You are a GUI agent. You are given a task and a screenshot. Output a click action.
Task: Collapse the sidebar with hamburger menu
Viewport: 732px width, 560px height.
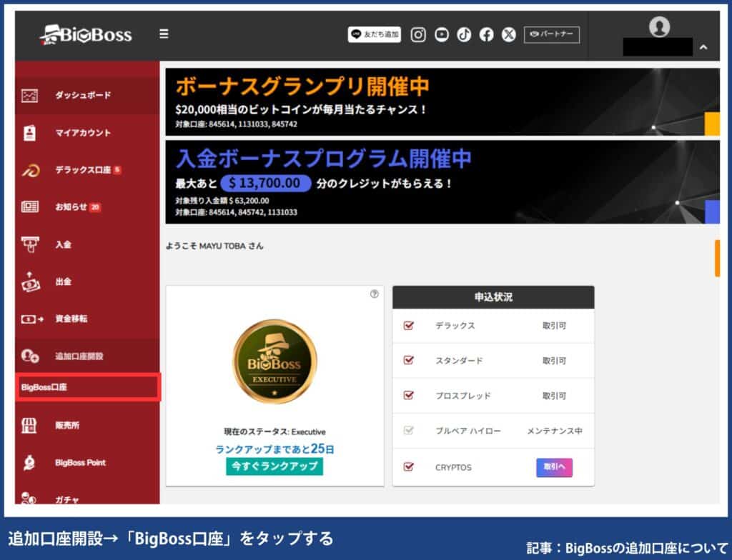tap(163, 33)
